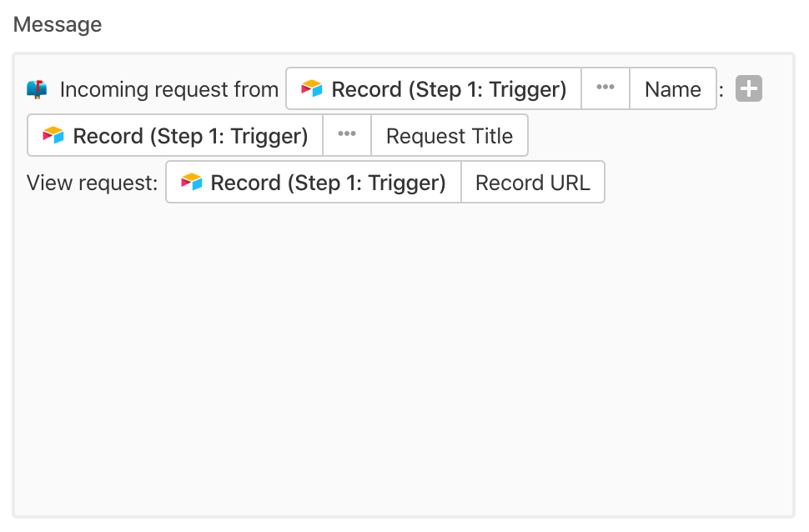Expand the ellipsis in Request Title token

click(347, 135)
